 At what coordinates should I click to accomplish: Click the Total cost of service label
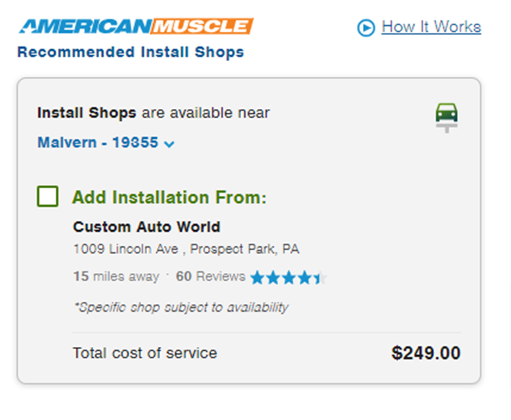click(145, 353)
